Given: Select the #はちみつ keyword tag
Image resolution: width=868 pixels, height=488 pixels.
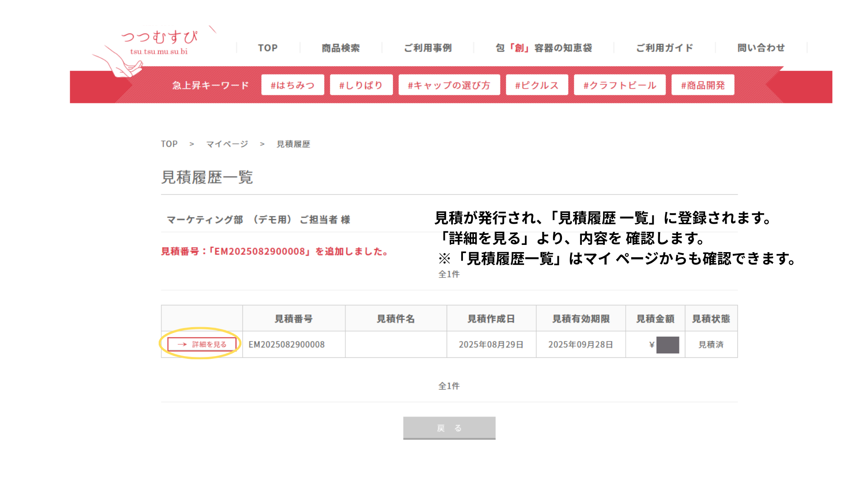Looking at the screenshot, I should click(x=292, y=85).
